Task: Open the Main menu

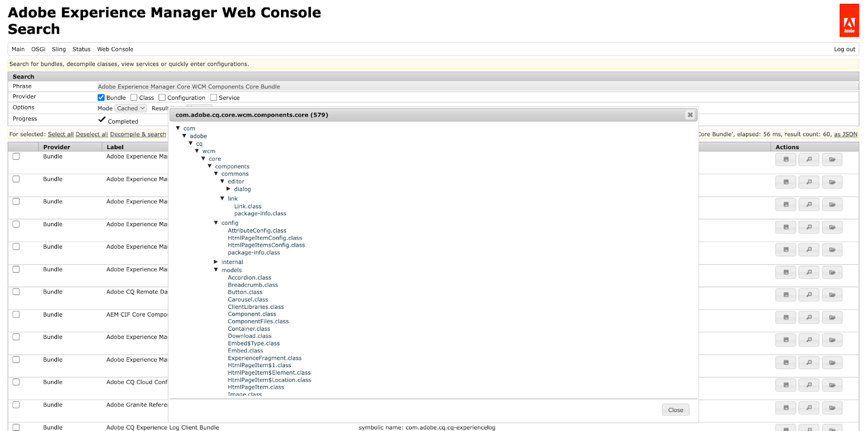Action: [18, 49]
